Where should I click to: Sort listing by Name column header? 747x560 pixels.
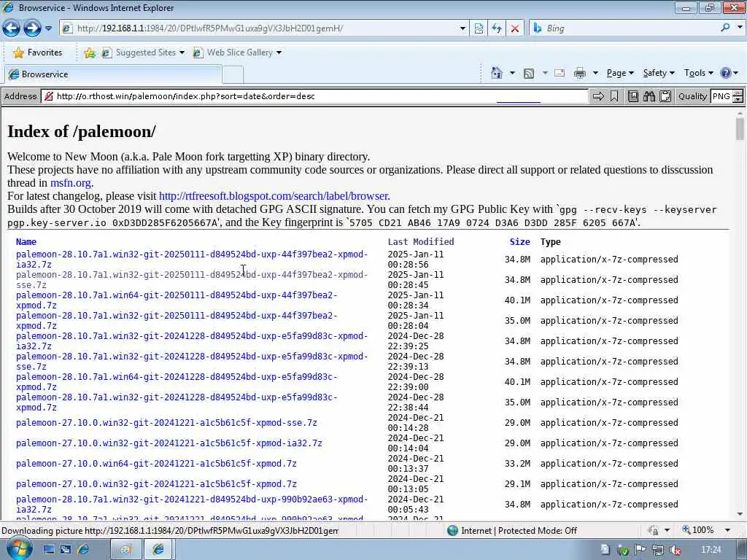[x=26, y=242]
